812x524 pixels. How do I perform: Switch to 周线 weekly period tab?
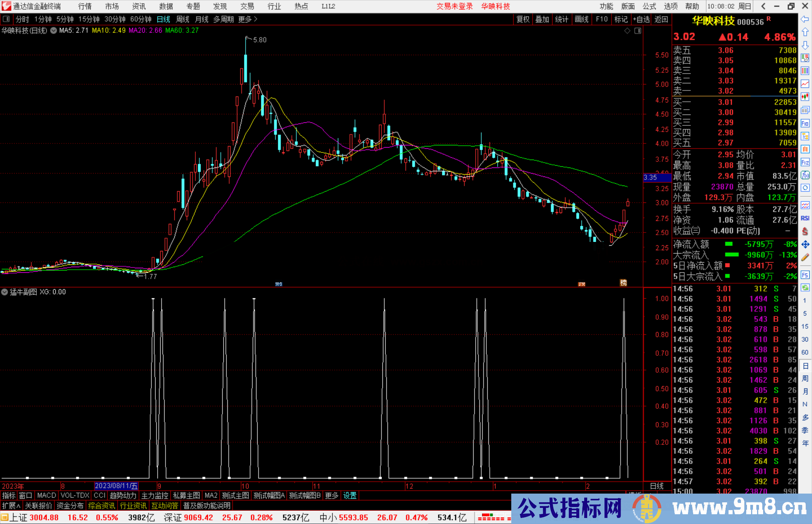coord(183,19)
